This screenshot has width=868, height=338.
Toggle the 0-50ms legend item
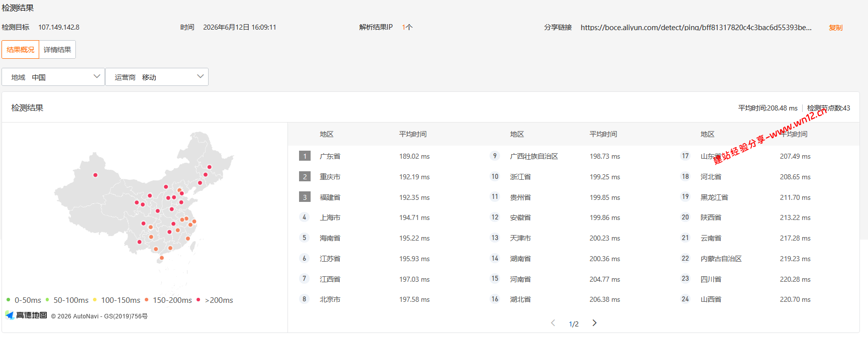tap(24, 300)
